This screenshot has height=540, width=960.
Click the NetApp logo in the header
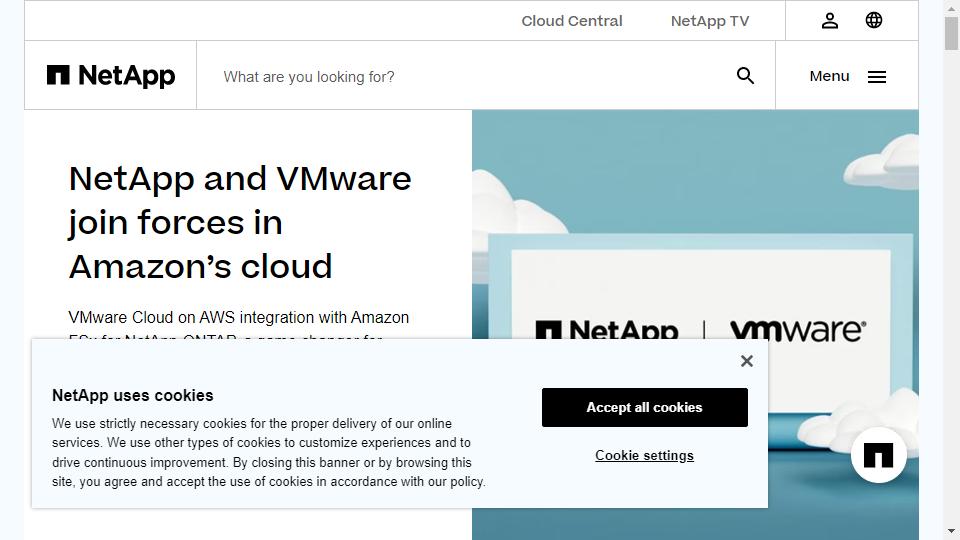coord(111,76)
